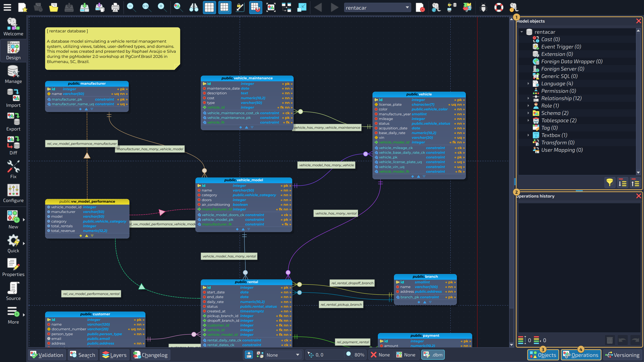Open the Configure settings
644x362 pixels.
[13, 194]
